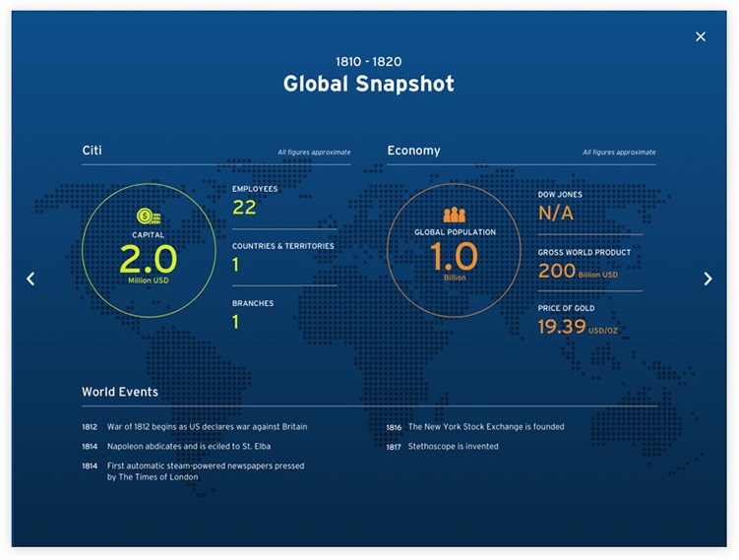The height and width of the screenshot is (560, 739).
Task: Click the Napoleon abdicates event entry
Action: tap(176, 446)
